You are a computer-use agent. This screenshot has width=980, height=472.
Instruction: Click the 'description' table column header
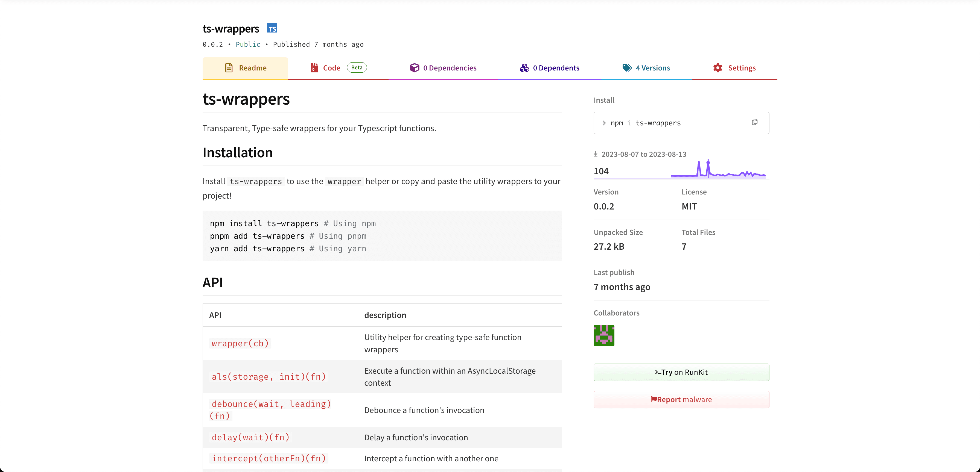385,315
